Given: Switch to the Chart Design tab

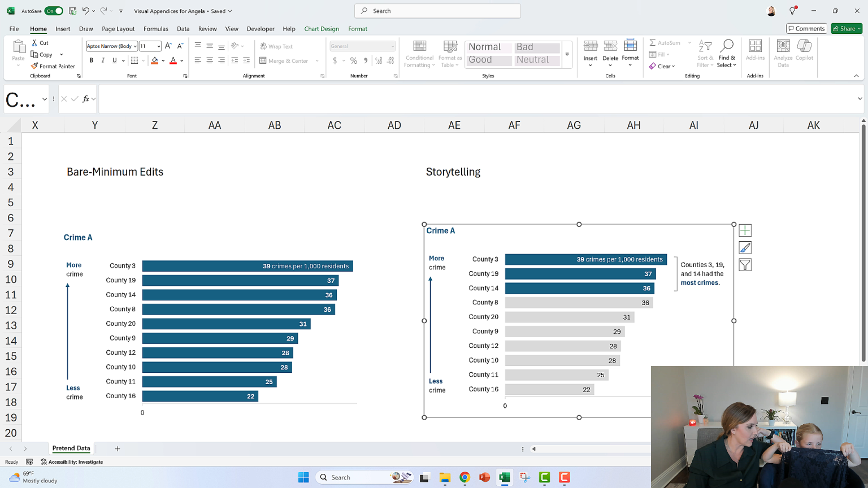Looking at the screenshot, I should (x=322, y=29).
